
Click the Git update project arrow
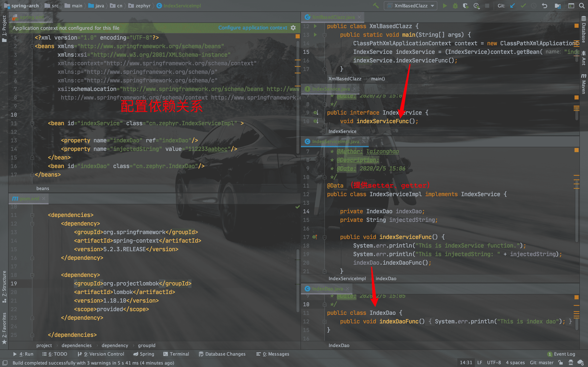tap(512, 6)
